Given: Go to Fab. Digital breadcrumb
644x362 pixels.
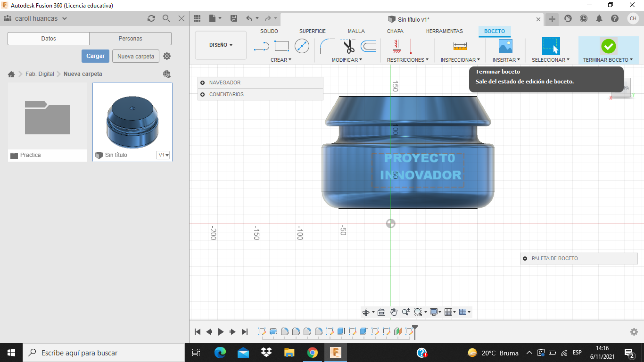Looking at the screenshot, I should click(40, 74).
